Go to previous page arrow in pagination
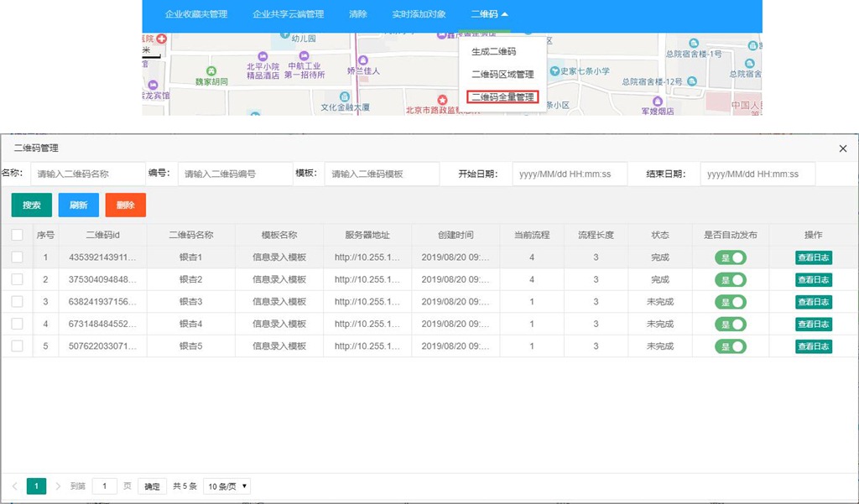The height and width of the screenshot is (504, 859). (14, 486)
